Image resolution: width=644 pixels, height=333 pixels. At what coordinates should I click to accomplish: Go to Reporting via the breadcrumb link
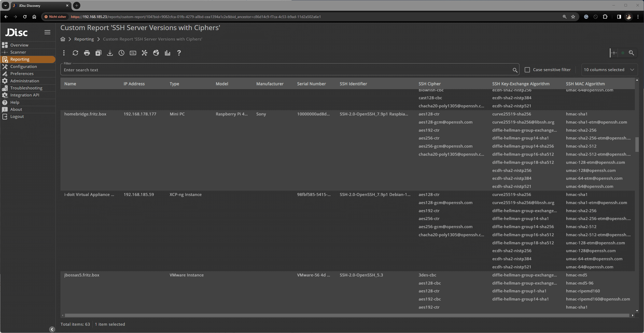coord(84,39)
